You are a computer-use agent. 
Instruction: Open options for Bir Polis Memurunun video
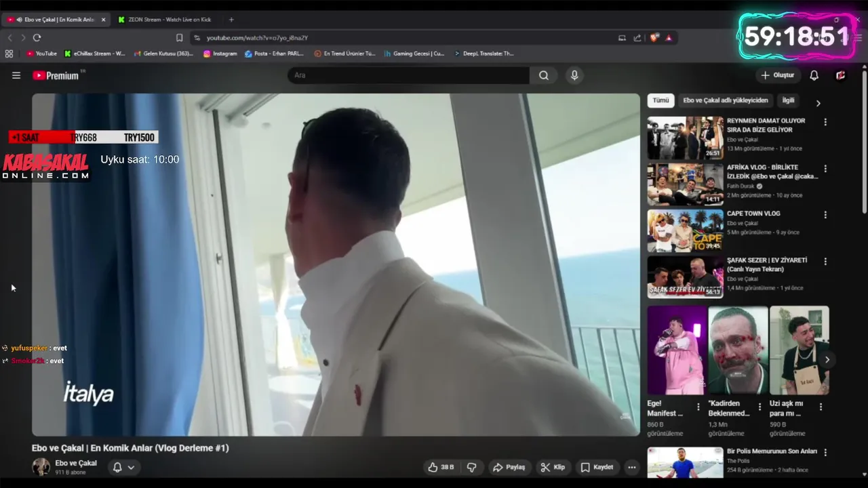[x=825, y=452]
